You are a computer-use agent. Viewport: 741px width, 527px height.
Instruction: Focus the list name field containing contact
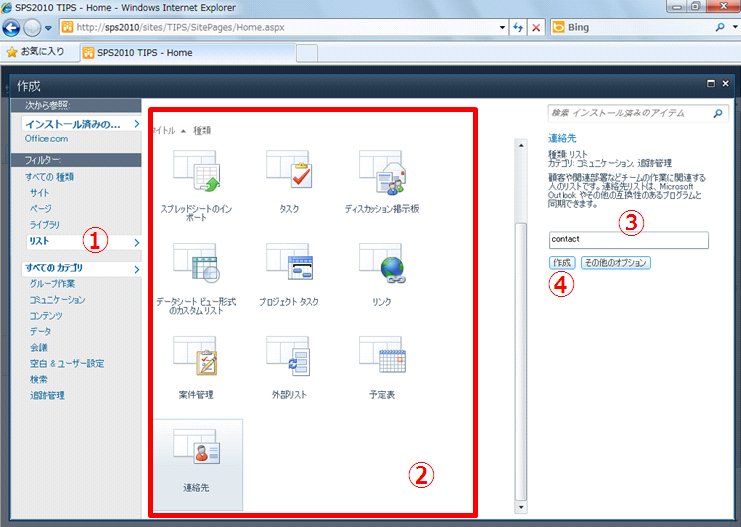(629, 240)
